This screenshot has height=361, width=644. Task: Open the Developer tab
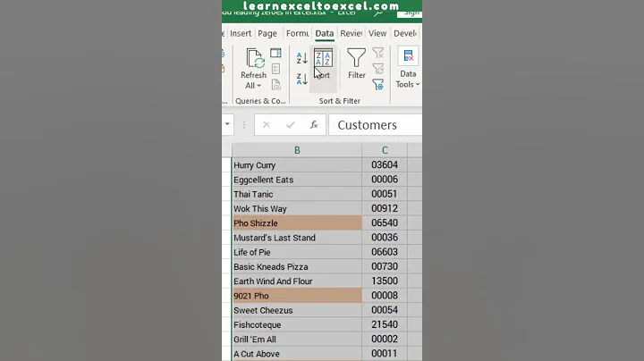(405, 33)
